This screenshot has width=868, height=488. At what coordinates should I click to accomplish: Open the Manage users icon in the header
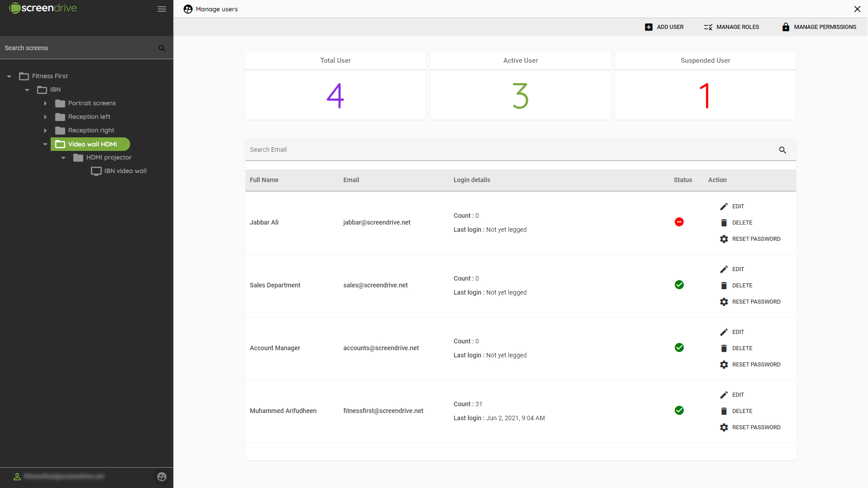[188, 9]
